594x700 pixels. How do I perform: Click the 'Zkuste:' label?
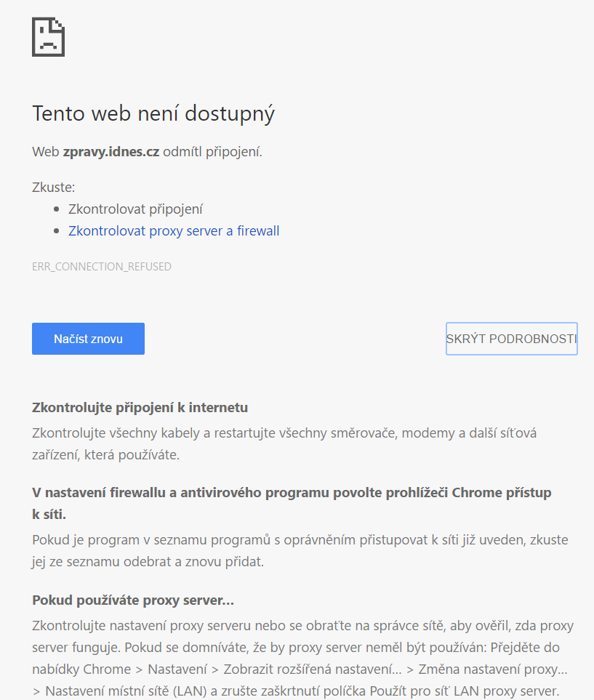tap(54, 188)
